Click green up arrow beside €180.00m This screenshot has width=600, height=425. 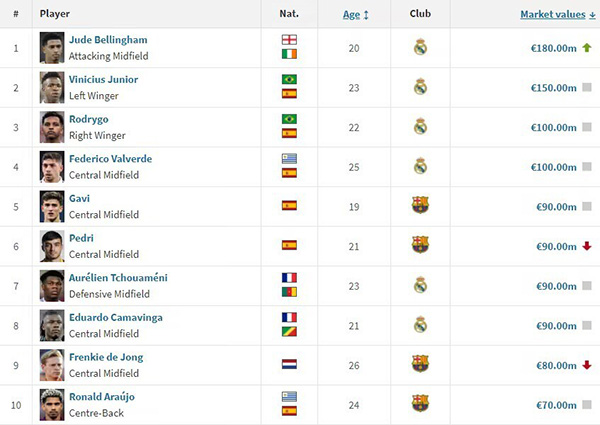coord(587,47)
